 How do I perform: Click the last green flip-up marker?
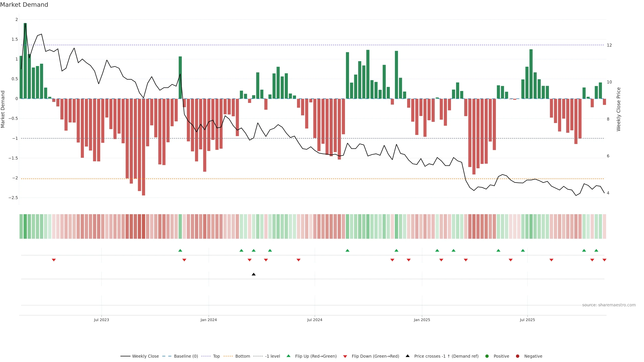[596, 250]
